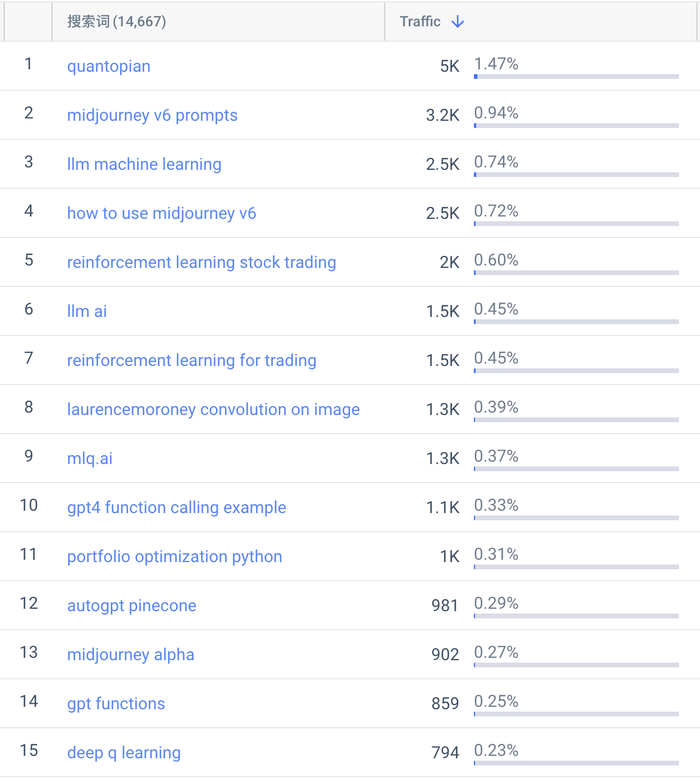Click the 1.47% traffic share bar
Screen dimensions: 700x781
click(x=576, y=77)
